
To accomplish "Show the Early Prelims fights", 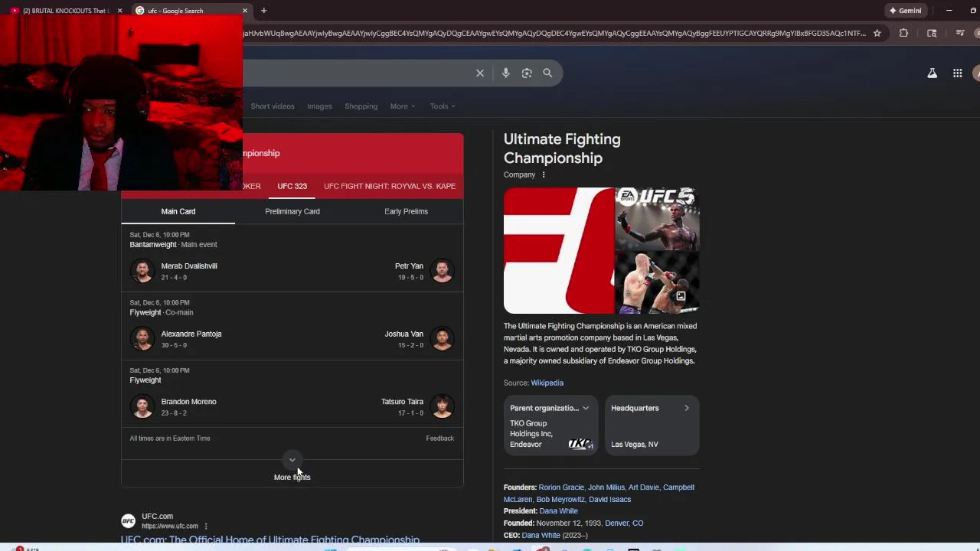I will pos(406,211).
